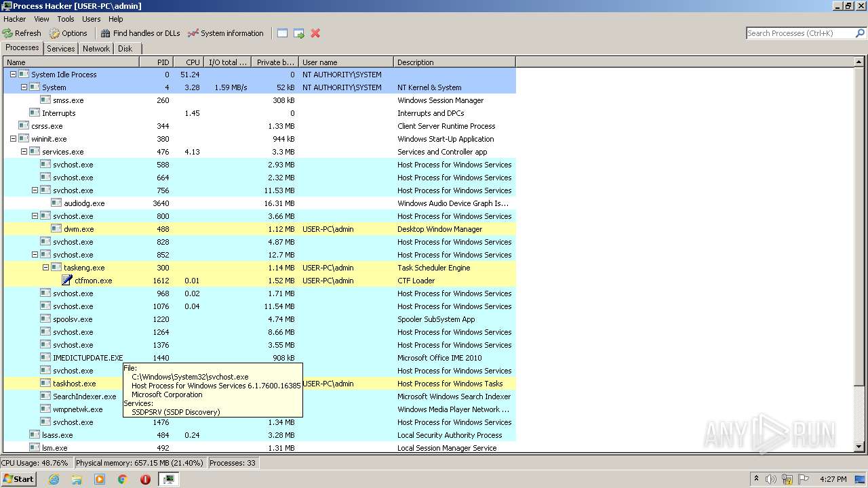
Task: Collapse the services.exe tree node
Action: 24,152
